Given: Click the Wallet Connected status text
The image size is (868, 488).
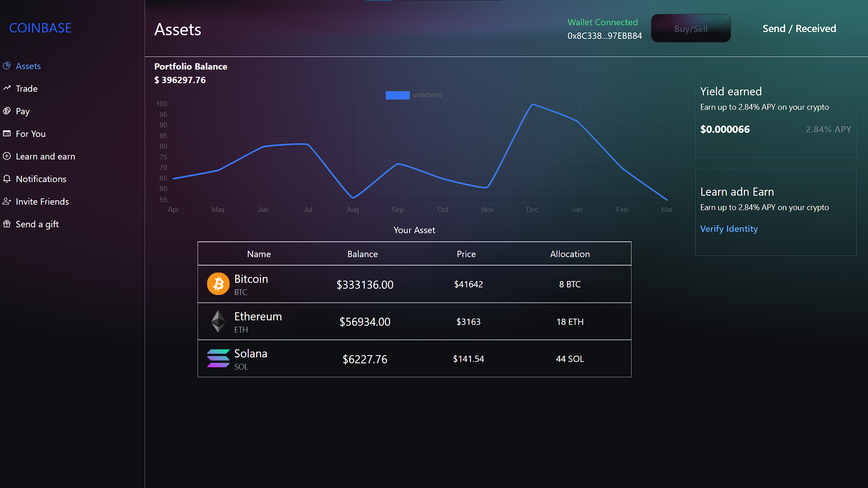Looking at the screenshot, I should (x=603, y=22).
